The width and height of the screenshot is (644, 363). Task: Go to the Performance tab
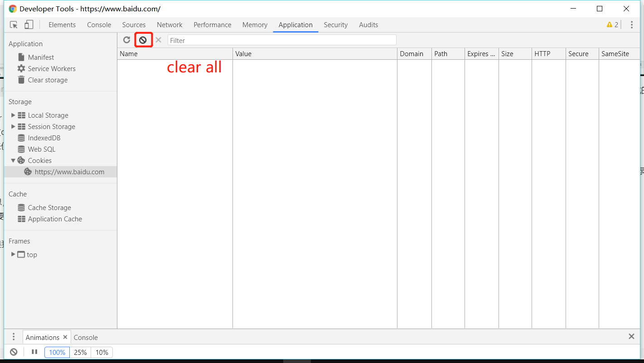coord(212,25)
